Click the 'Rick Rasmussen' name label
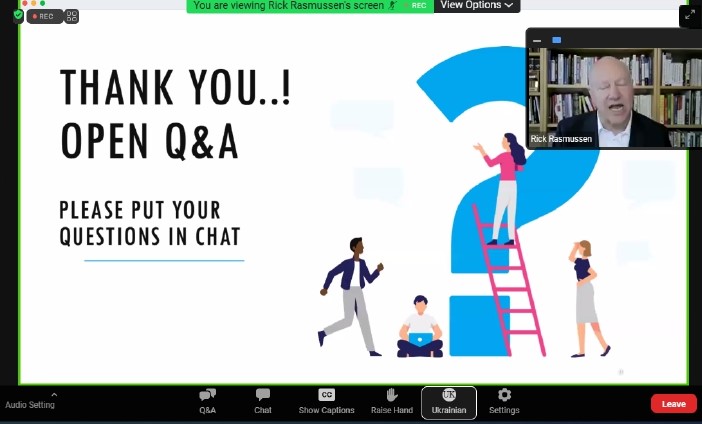The width and height of the screenshot is (702, 424). (x=561, y=139)
